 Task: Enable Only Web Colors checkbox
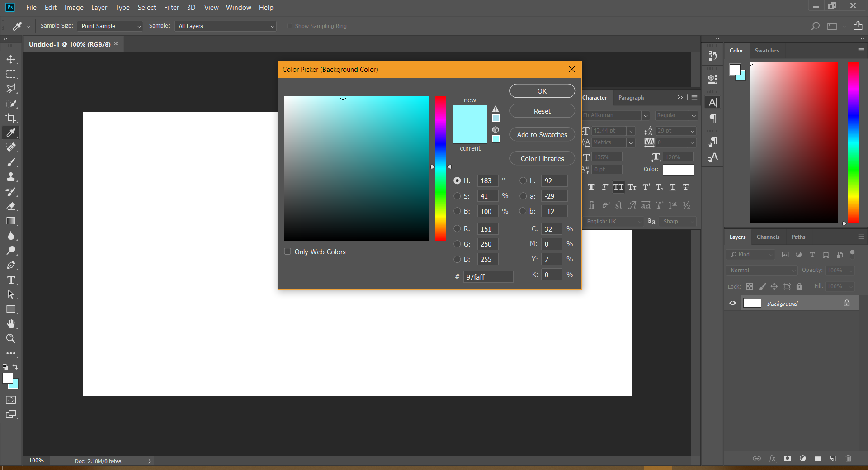click(x=288, y=252)
